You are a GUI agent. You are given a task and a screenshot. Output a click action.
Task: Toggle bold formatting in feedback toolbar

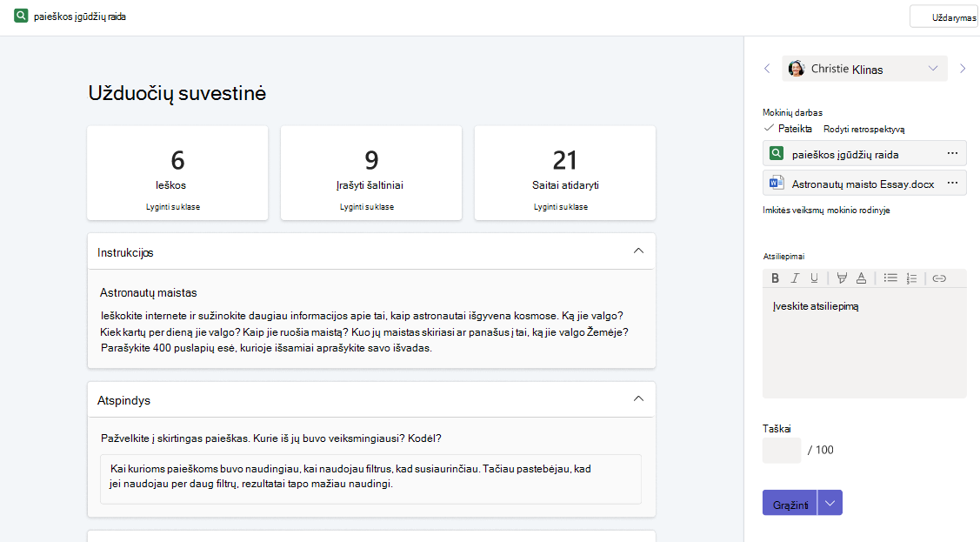[x=775, y=278]
